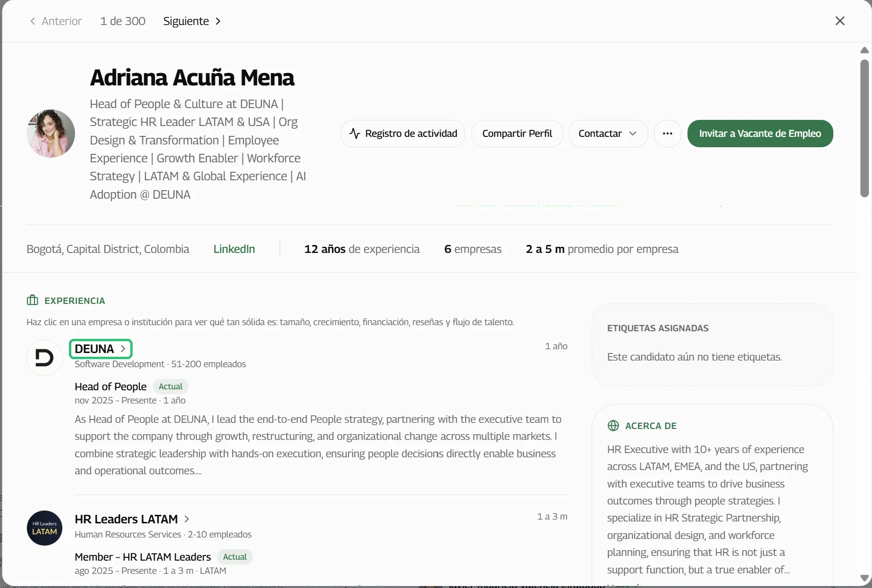
Task: Open DEUNA company details
Action: (x=101, y=349)
